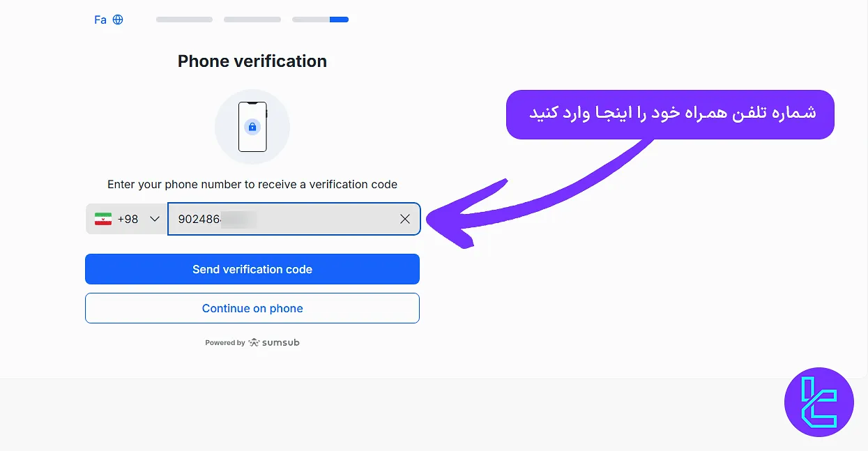Expand the country code dropdown chevron
868x451 pixels.
pyautogui.click(x=153, y=218)
